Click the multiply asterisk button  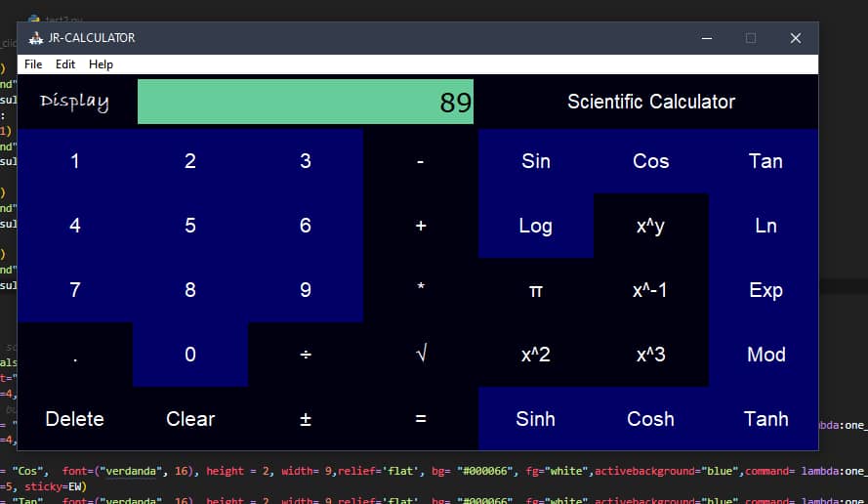coord(421,290)
